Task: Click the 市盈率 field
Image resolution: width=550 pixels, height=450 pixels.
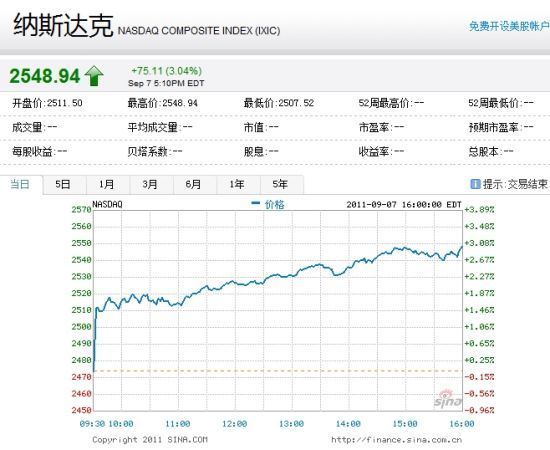Action: [x=381, y=127]
